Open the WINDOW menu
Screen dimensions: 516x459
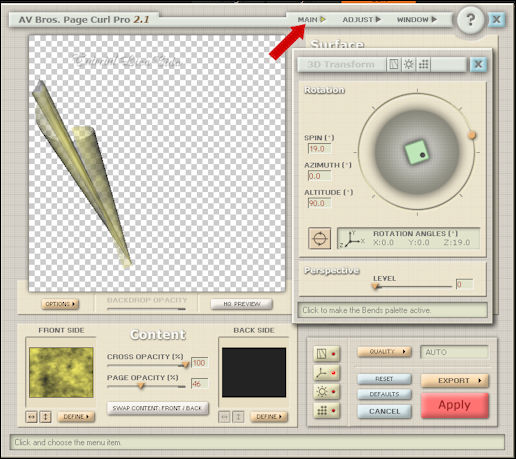click(417, 20)
